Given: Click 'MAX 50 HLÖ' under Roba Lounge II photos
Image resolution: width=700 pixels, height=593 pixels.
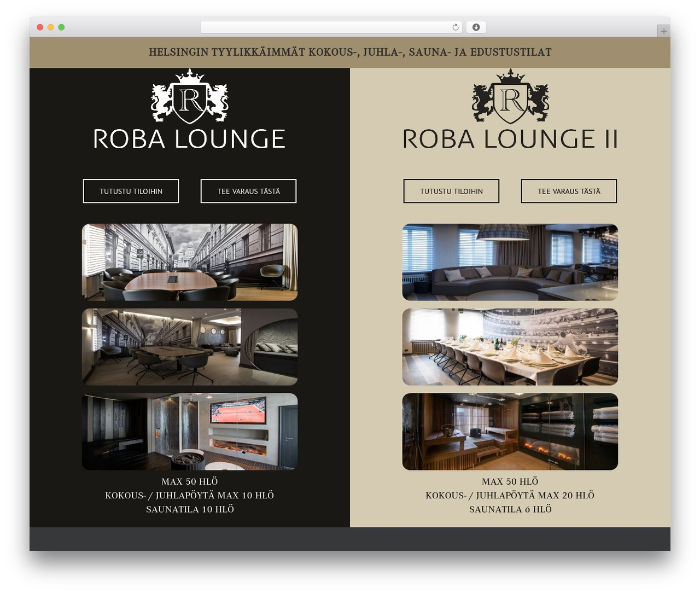Looking at the screenshot, I should click(510, 481).
